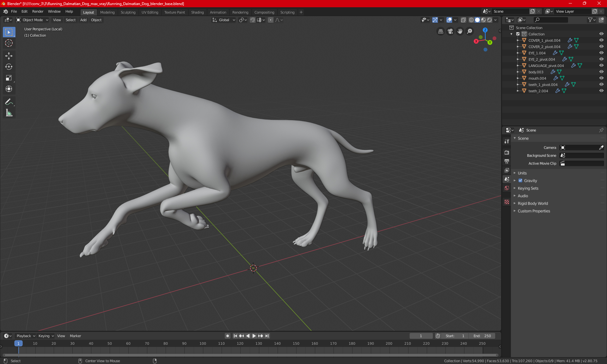
Task: Click the eyedropper next to Camera field
Action: click(x=601, y=148)
